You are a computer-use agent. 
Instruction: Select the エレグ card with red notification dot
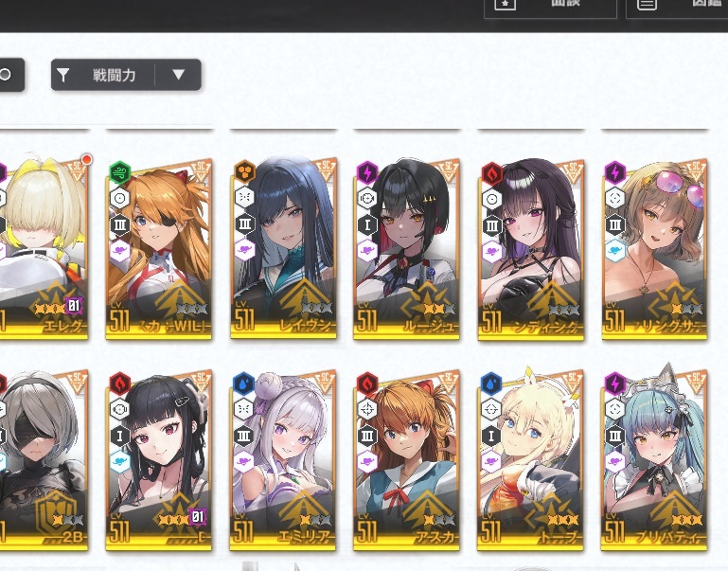click(x=44, y=248)
